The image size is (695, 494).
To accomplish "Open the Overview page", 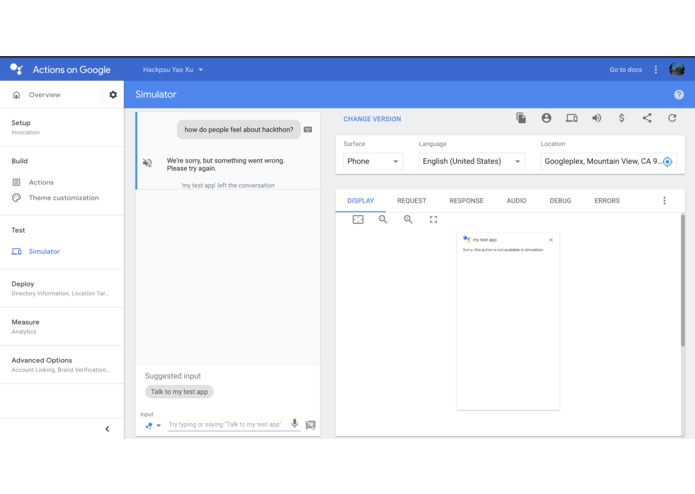I will pos(44,95).
